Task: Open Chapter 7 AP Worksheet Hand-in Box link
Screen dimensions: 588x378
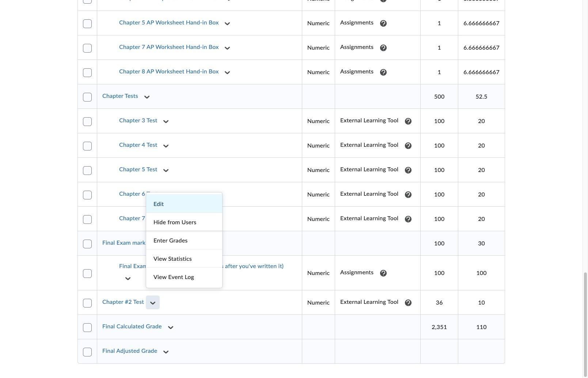Action: pos(169,47)
